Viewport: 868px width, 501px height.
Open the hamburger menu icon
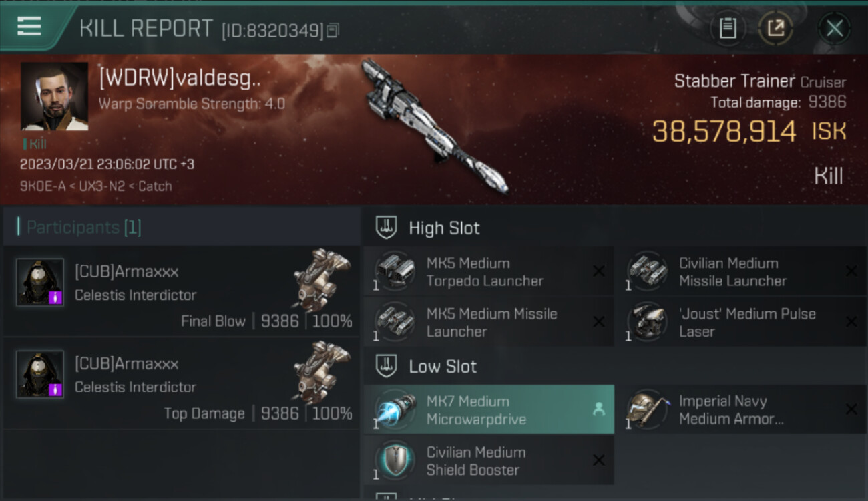pyautogui.click(x=29, y=27)
